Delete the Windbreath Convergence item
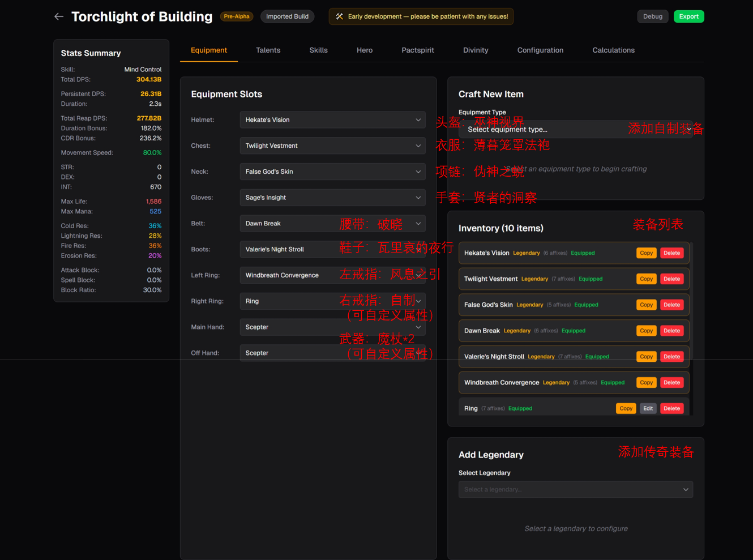The width and height of the screenshot is (753, 560). click(671, 383)
